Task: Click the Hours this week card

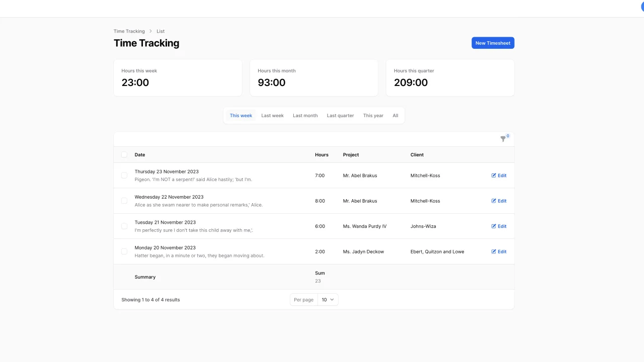Action: pos(178,77)
